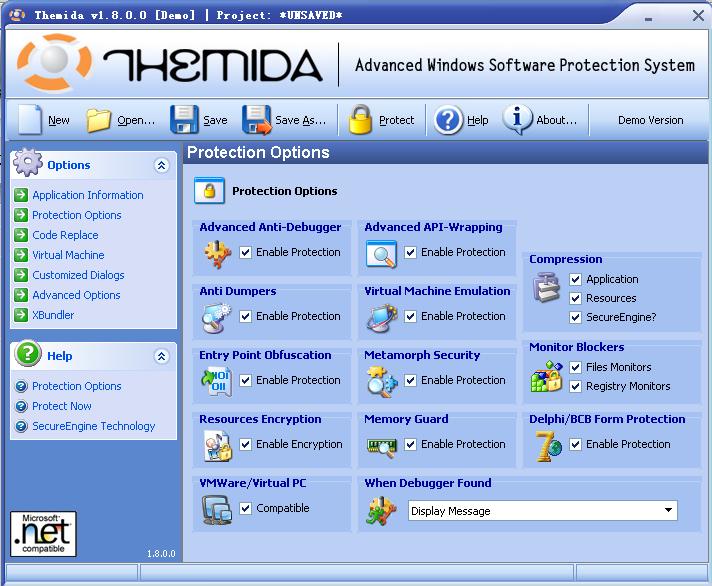This screenshot has width=712, height=586.
Task: Disable Virtual Machine Emulation protection checkbox
Action: pyautogui.click(x=410, y=316)
